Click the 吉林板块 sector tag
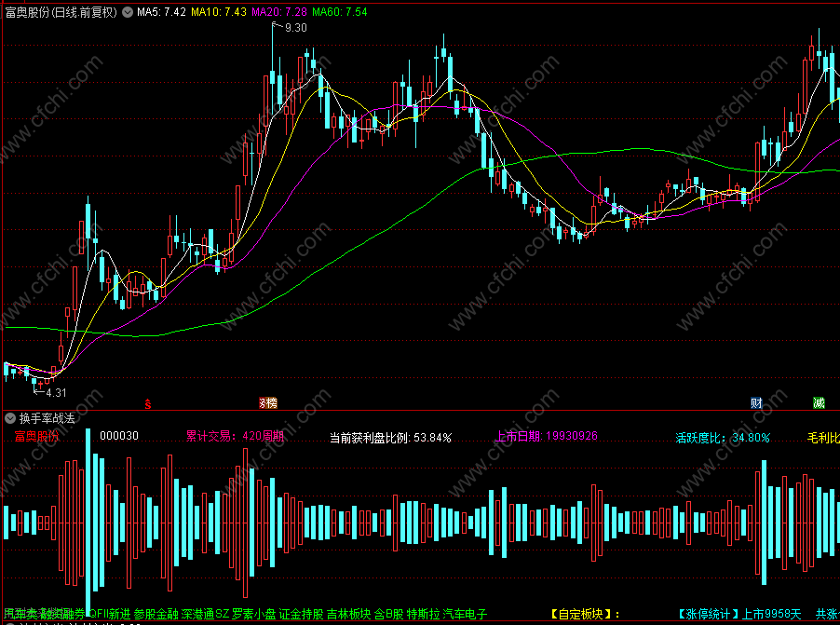840x625 pixels. click(x=348, y=614)
